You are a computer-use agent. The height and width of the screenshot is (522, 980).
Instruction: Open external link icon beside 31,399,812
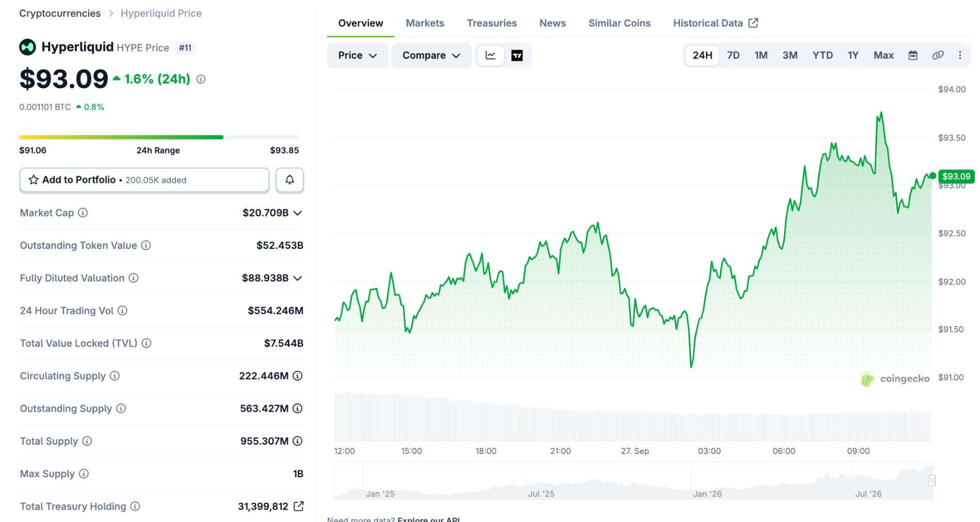tap(299, 507)
